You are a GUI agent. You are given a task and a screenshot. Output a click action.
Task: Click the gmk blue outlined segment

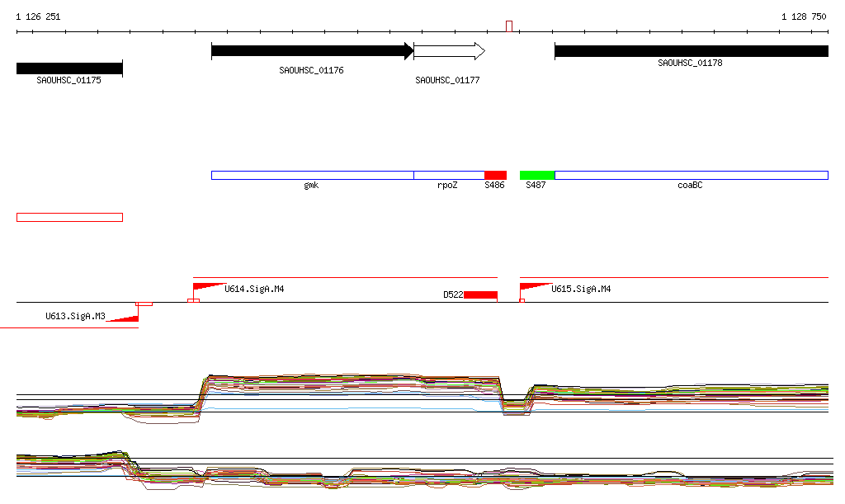pyautogui.click(x=313, y=175)
